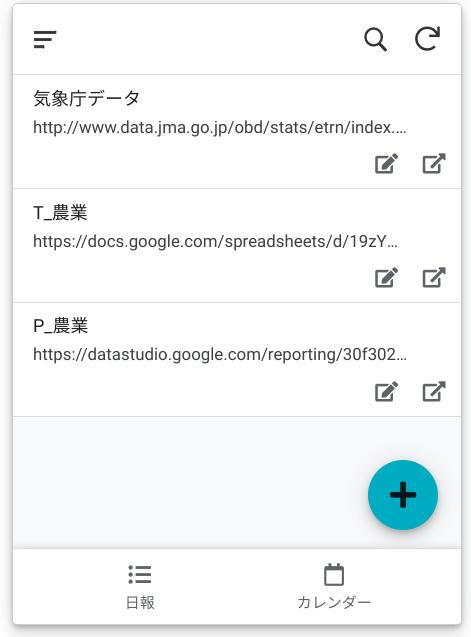471x637 pixels.
Task: Add a new entry with plus button
Action: pos(403,495)
